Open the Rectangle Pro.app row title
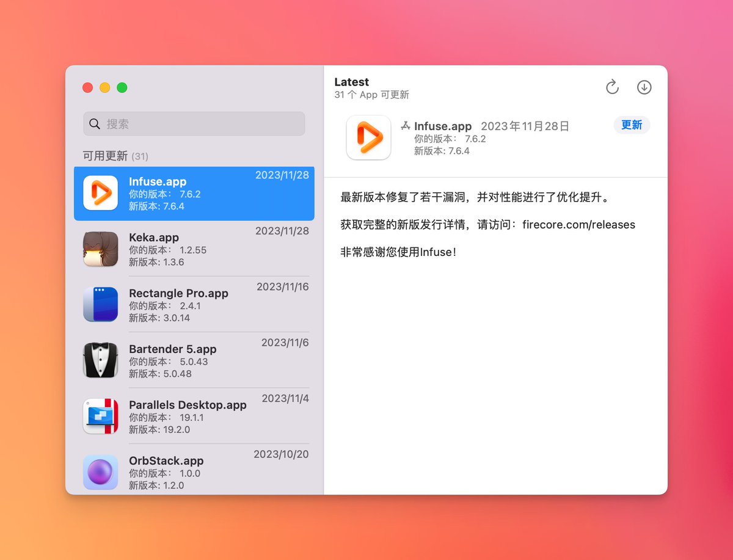 tap(178, 293)
